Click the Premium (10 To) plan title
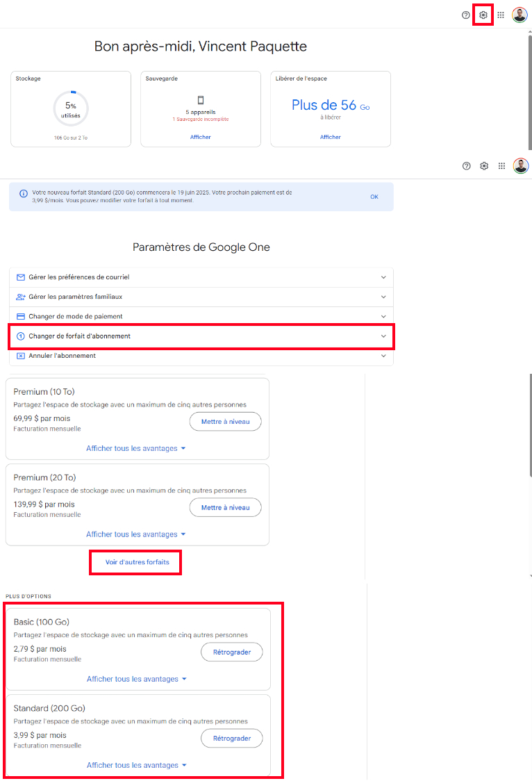The width and height of the screenshot is (532, 781). pos(44,392)
